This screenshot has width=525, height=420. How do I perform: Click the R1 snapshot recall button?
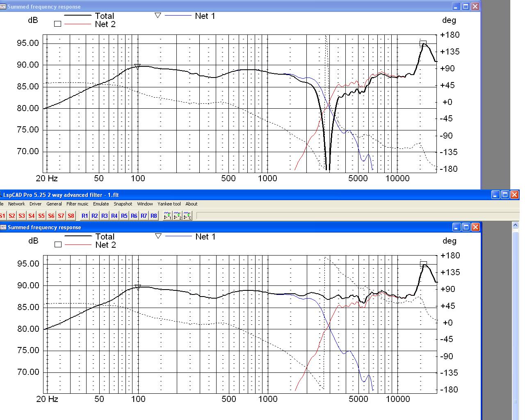(x=85, y=216)
